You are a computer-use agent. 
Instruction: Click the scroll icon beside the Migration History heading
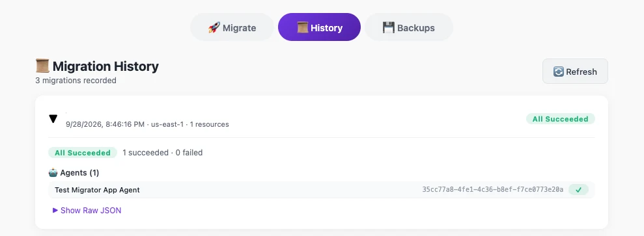pos(43,66)
